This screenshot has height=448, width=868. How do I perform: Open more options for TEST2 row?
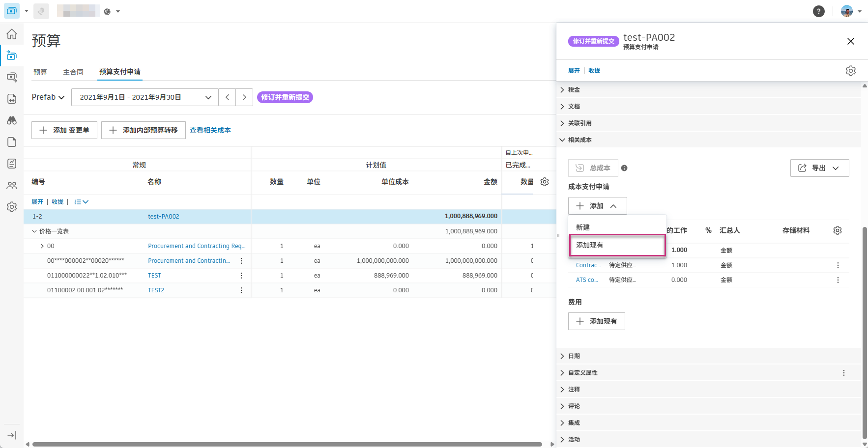click(241, 290)
